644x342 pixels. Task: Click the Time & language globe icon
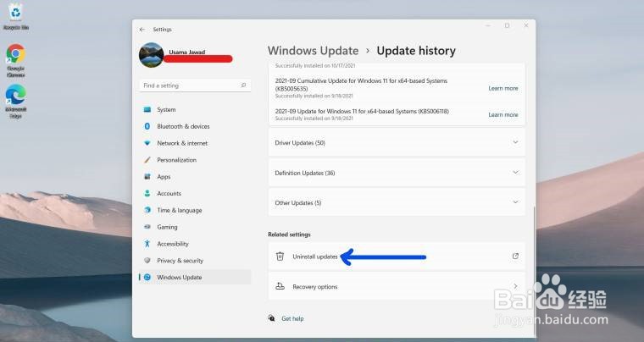point(147,210)
